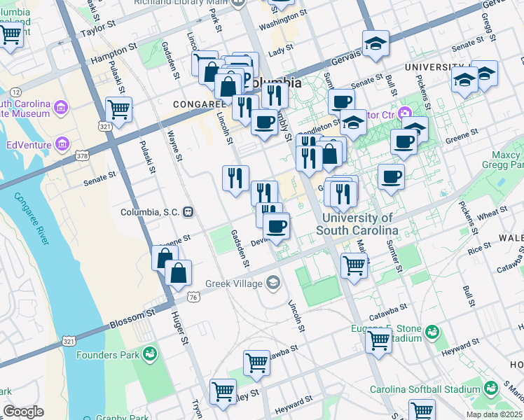
Task: Click the University of South Carolina label
Action: tap(357, 224)
